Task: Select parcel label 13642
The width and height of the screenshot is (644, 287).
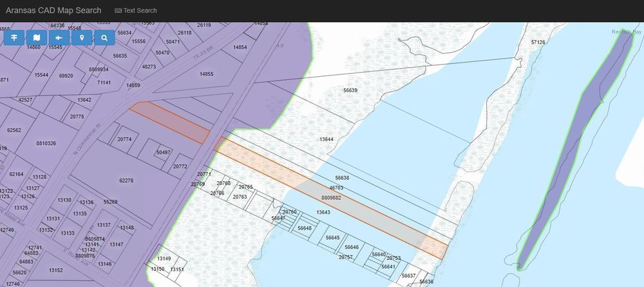Action: click(84, 100)
